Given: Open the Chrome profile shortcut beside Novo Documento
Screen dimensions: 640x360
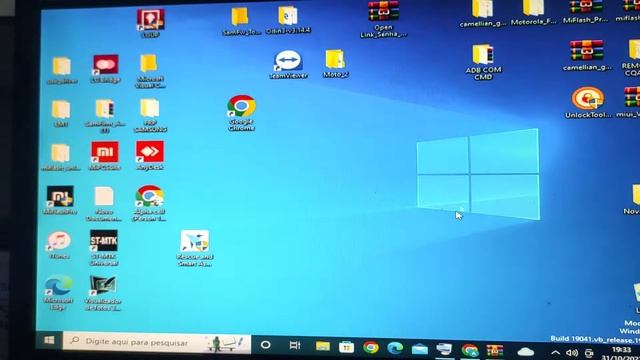Looking at the screenshot, I should 149,203.
